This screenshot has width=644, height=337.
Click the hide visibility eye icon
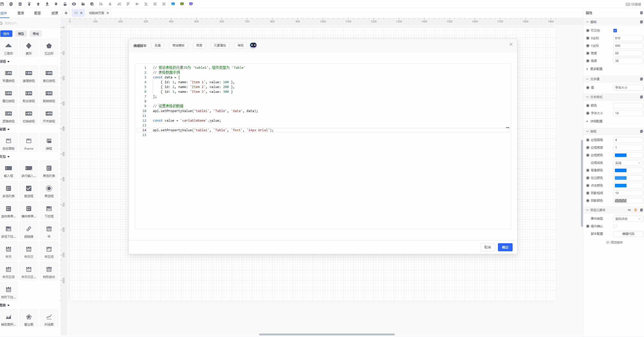74,4
